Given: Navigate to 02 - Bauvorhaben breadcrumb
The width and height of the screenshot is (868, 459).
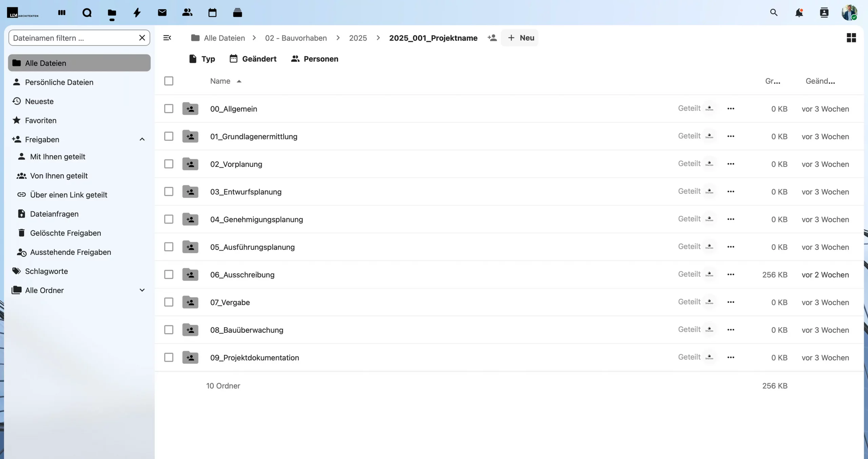Looking at the screenshot, I should click(x=295, y=38).
